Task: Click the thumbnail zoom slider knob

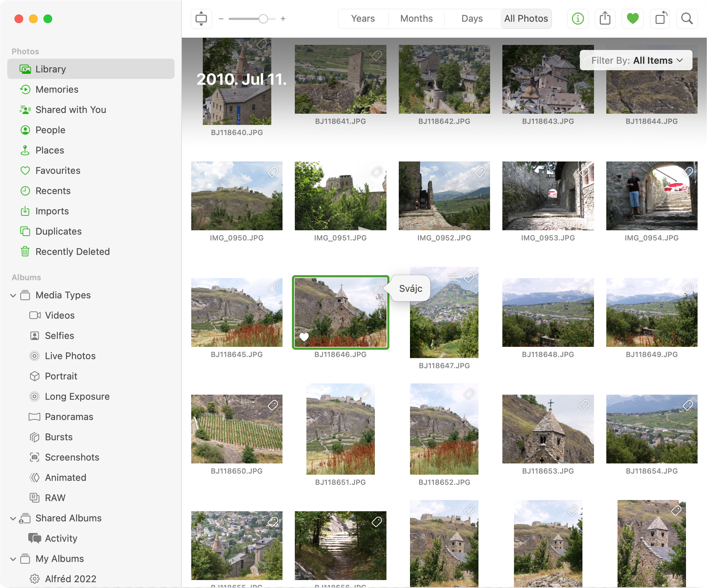Action: tap(263, 19)
